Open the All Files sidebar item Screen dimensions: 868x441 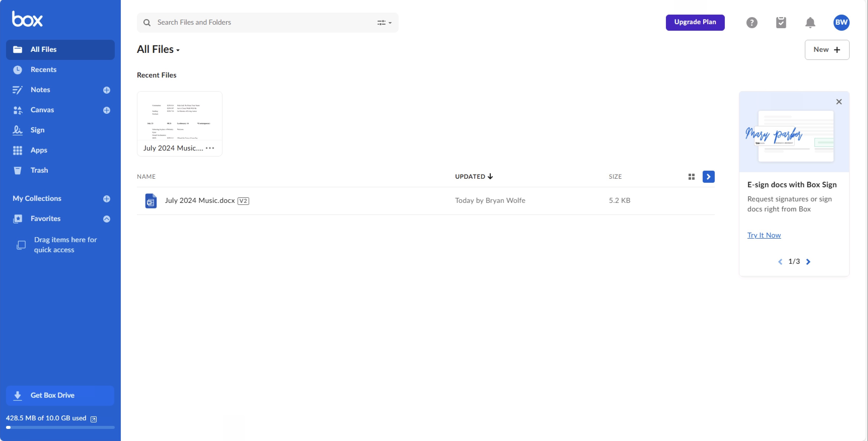[x=60, y=50]
